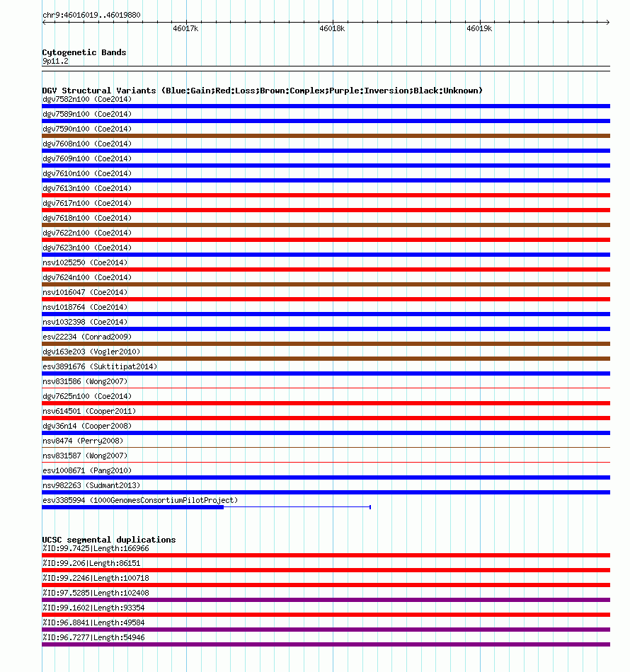Click dgv7608n100 (Coe2014) label
The image size is (630, 672).
(x=87, y=144)
